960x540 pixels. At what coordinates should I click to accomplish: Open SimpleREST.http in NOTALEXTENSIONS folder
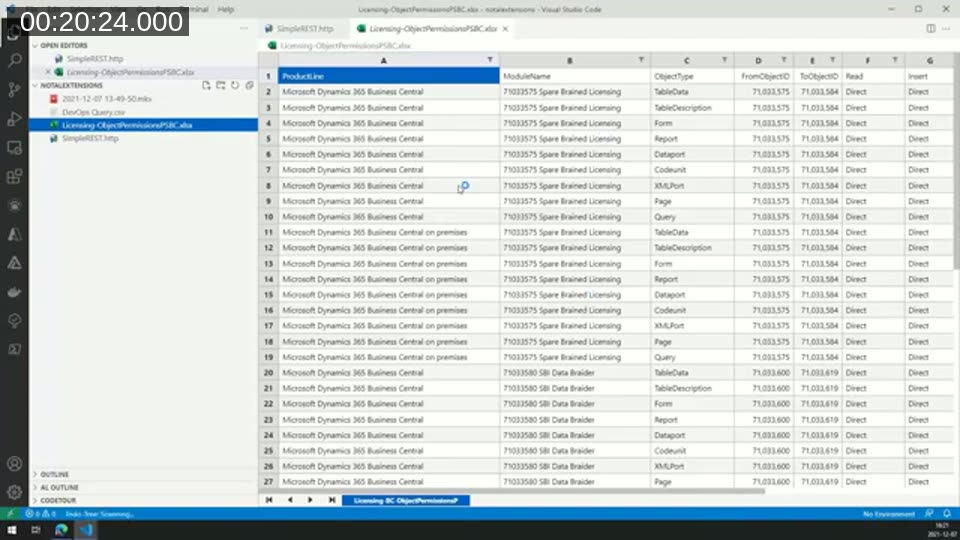90,138
